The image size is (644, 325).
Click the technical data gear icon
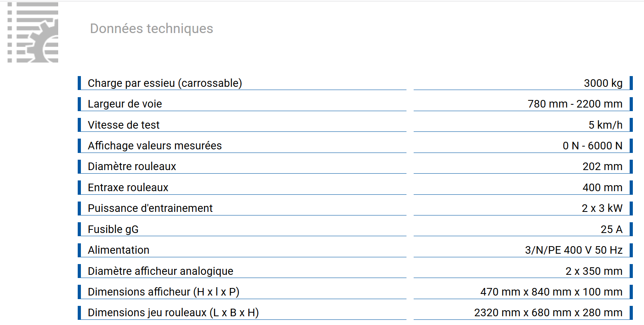click(x=33, y=33)
